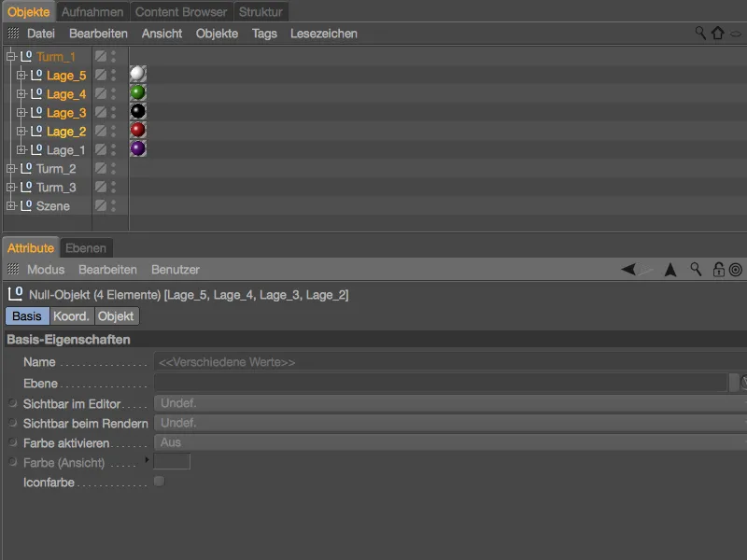Select the Lage_1 object row
This screenshot has height=560, width=747.
(x=65, y=150)
